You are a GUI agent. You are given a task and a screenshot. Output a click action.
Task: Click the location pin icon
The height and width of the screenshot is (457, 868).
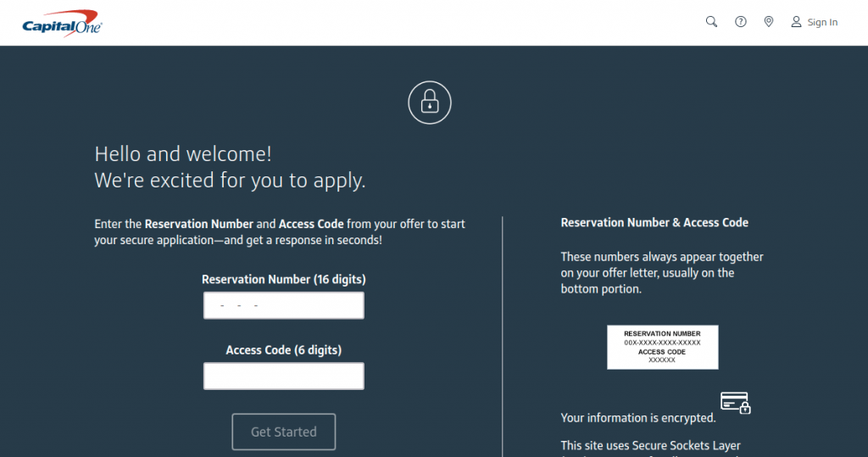pyautogui.click(x=768, y=22)
